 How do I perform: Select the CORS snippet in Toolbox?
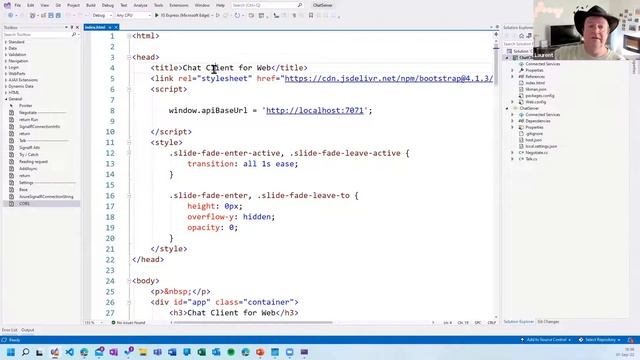[24, 204]
